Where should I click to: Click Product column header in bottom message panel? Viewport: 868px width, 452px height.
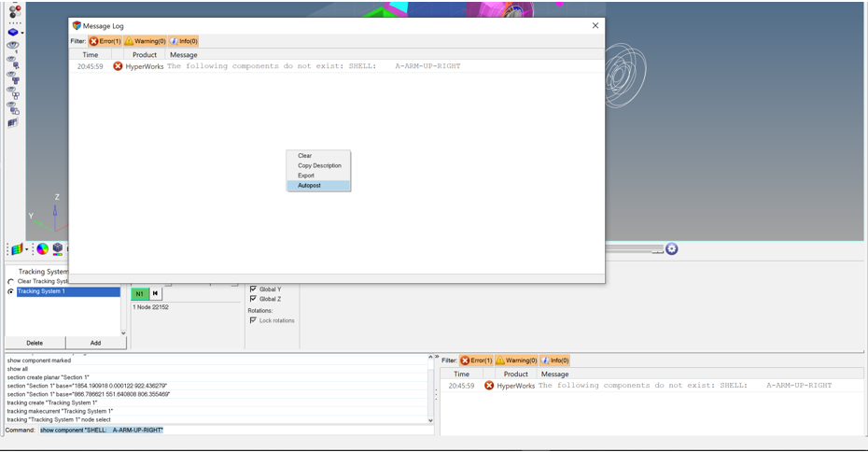[516, 374]
